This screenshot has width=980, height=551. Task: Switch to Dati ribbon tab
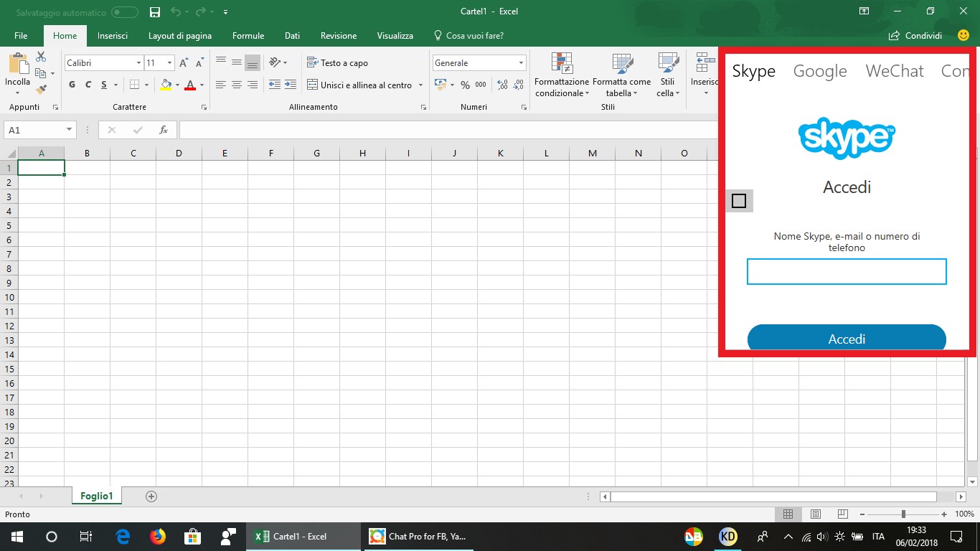click(292, 36)
